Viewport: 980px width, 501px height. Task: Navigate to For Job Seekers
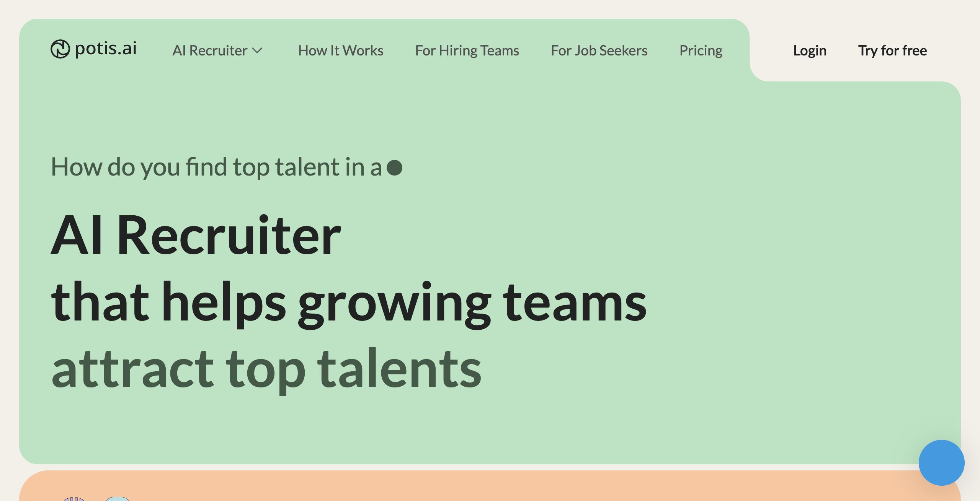pos(599,50)
